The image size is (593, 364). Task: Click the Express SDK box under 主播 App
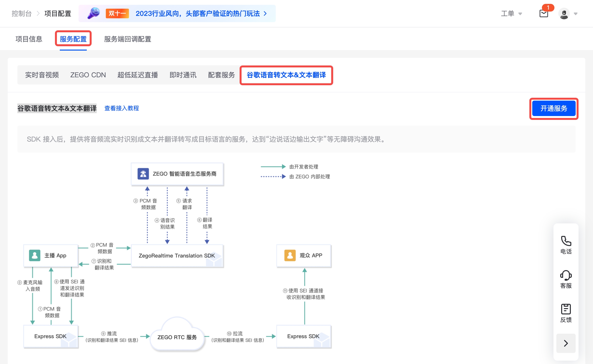51,336
